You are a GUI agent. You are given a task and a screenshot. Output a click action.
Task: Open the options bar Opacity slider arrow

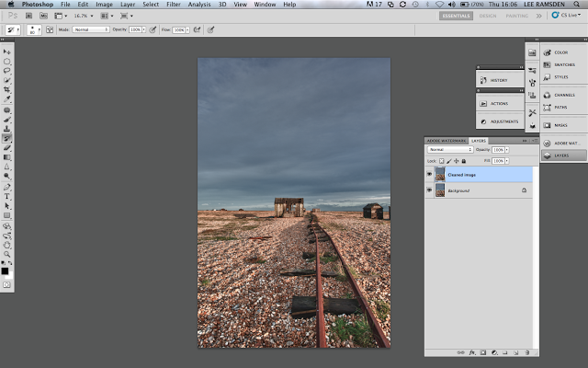(x=143, y=29)
